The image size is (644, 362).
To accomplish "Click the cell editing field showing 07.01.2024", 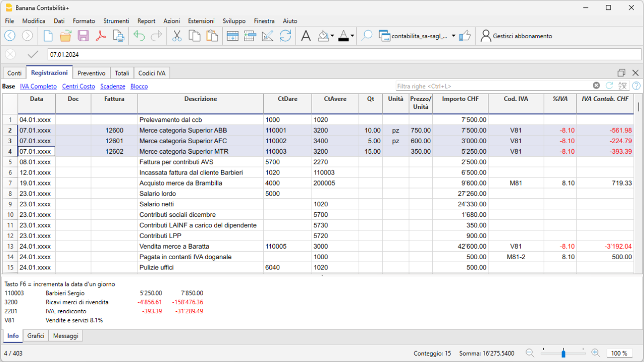I will [x=344, y=54].
